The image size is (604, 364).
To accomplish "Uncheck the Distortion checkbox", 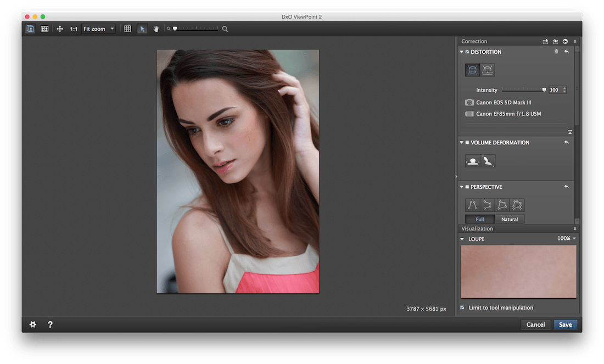I will coord(467,52).
